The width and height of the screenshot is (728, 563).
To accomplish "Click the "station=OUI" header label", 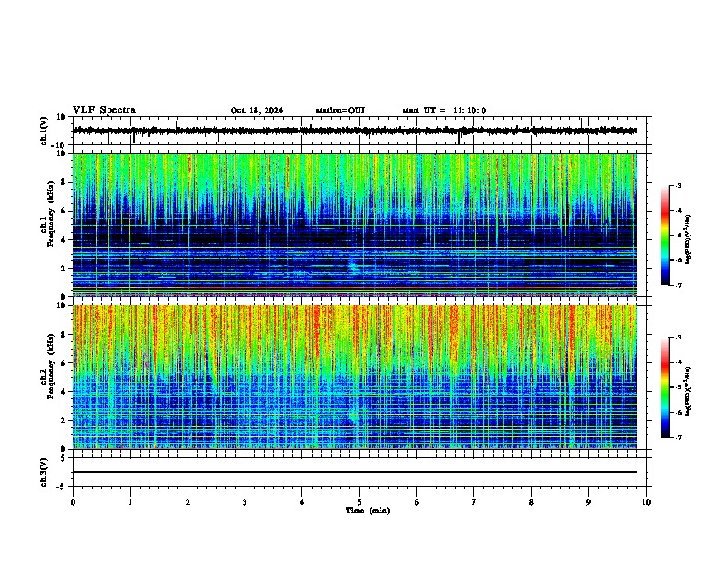I will click(340, 110).
